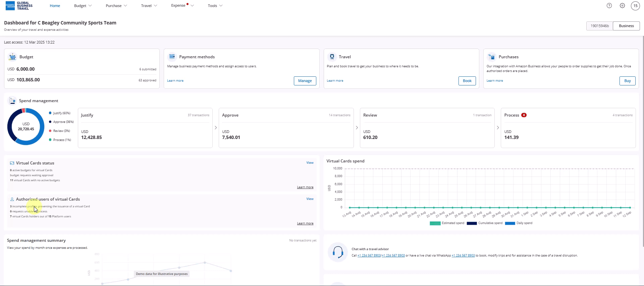This screenshot has width=644, height=286.
Task: Click the Global Business Travel logo
Action: pos(19,6)
